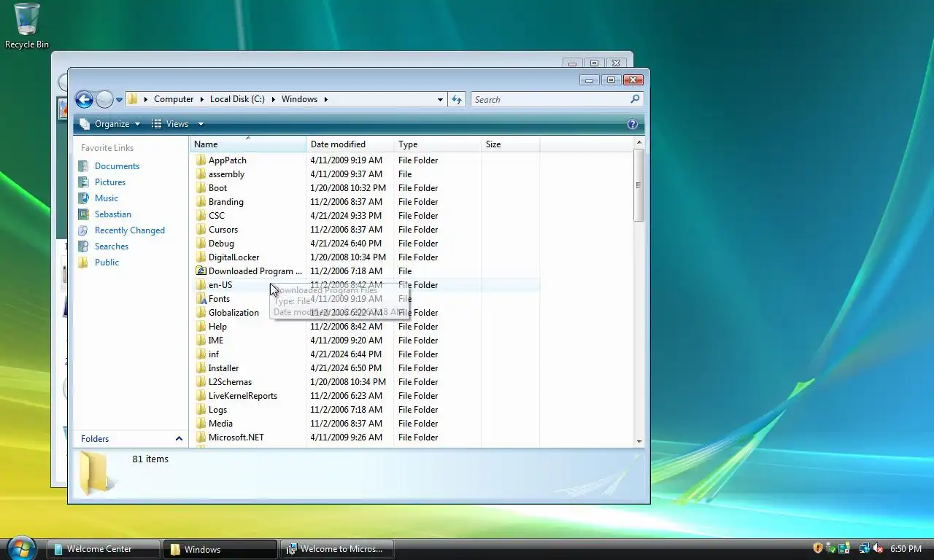
Task: Click the Forward navigation arrow button
Action: (x=104, y=99)
